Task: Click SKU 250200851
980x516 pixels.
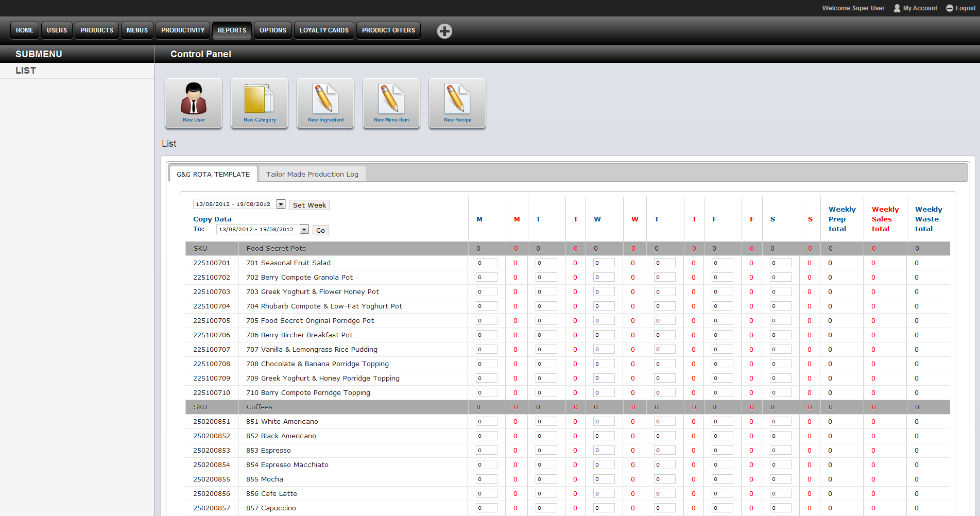Action: [x=212, y=421]
